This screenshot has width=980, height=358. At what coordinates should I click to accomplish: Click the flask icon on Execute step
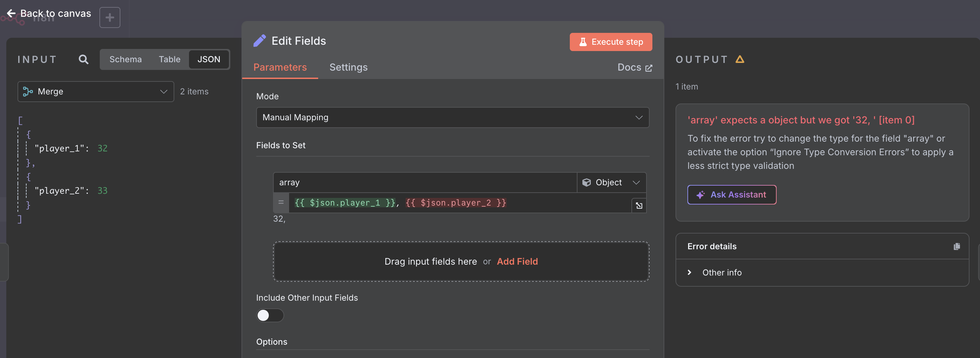582,42
